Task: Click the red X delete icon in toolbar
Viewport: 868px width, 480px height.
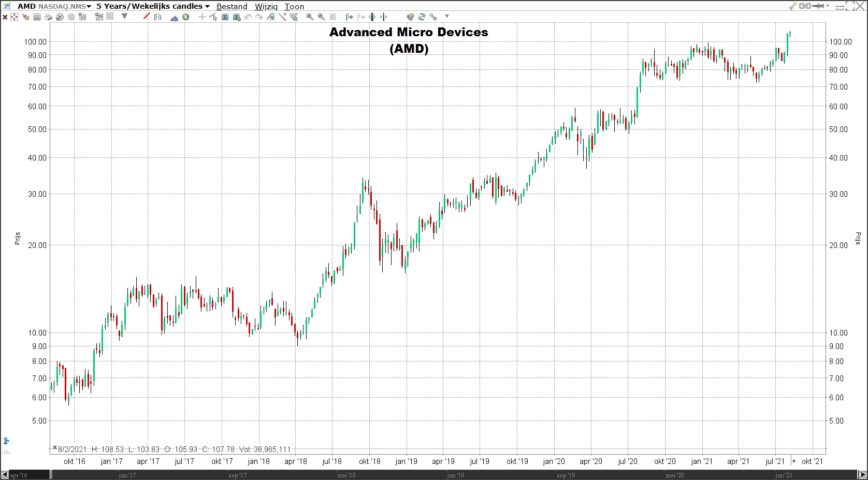Action: (x=5, y=17)
